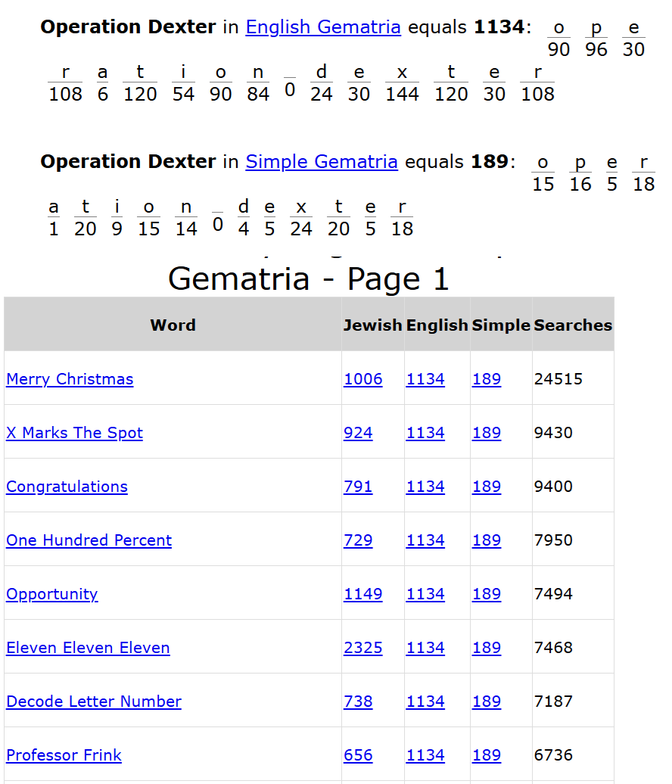Click Jewish value 738 link
672x784 pixels.
(358, 702)
